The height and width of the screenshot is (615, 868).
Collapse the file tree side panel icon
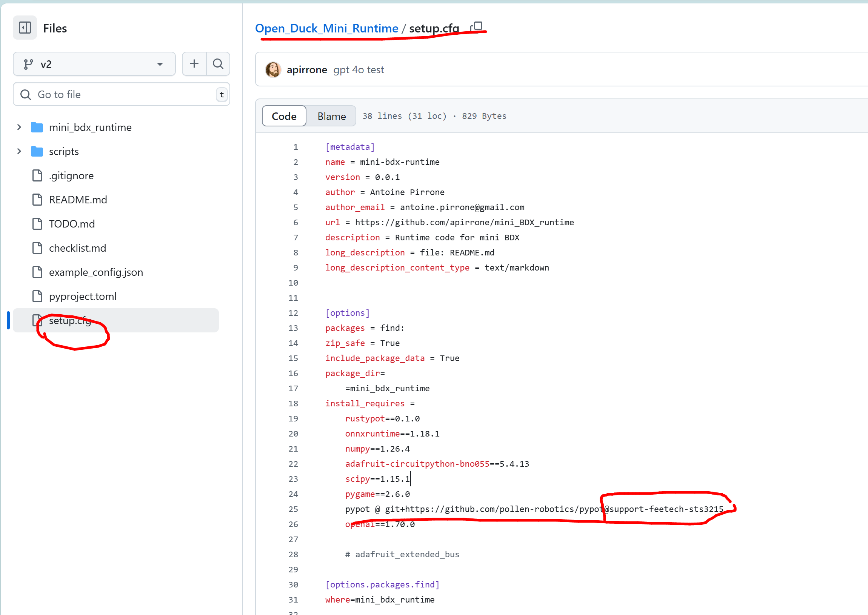pyautogui.click(x=25, y=28)
